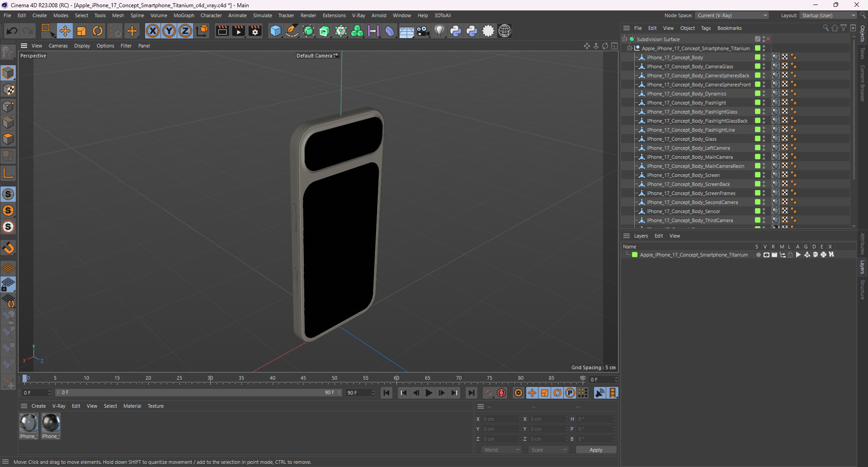Image resolution: width=868 pixels, height=467 pixels.
Task: Click the 0 F start frame stepper
Action: [x=49, y=393]
